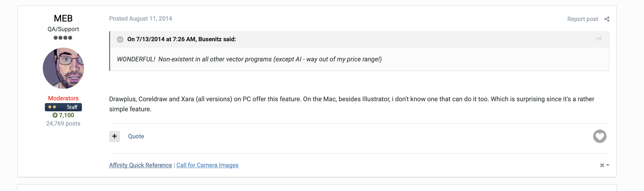Click Report post
644x191 pixels.
[x=582, y=19]
